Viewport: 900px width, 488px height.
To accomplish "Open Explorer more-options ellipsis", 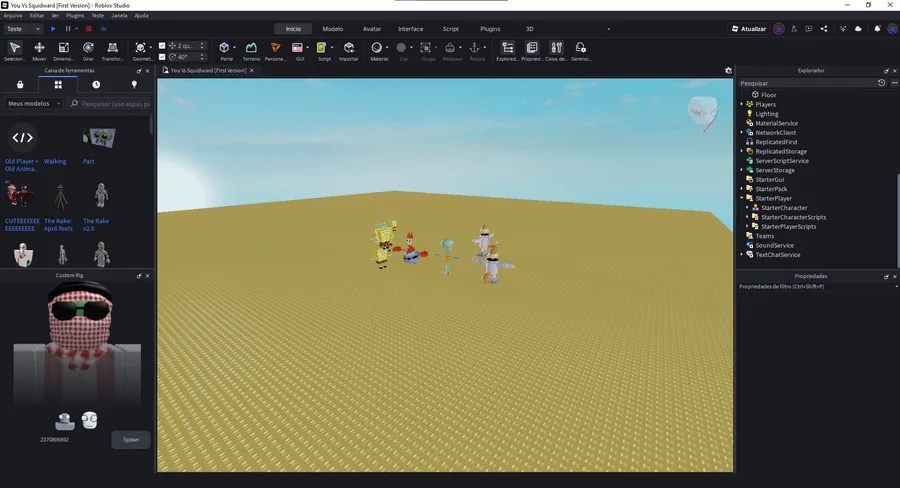I will (894, 83).
